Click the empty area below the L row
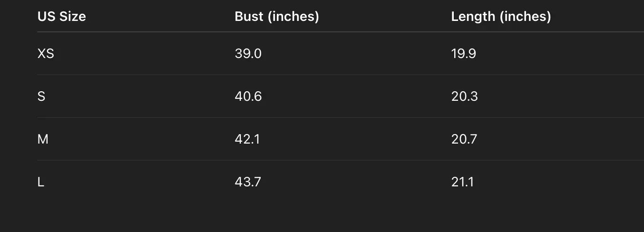The width and height of the screenshot is (644, 232). click(322, 214)
